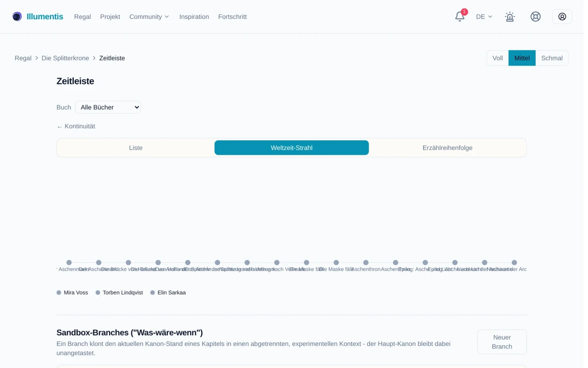Open Die Splitterkrone breadcrumb
This screenshot has height=368, width=588.
coord(65,58)
